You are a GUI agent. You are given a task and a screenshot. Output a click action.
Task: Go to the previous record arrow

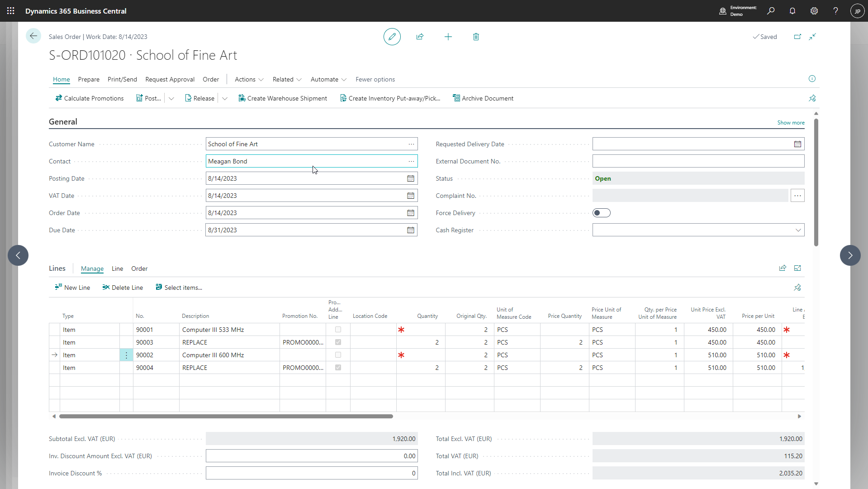pos(18,255)
